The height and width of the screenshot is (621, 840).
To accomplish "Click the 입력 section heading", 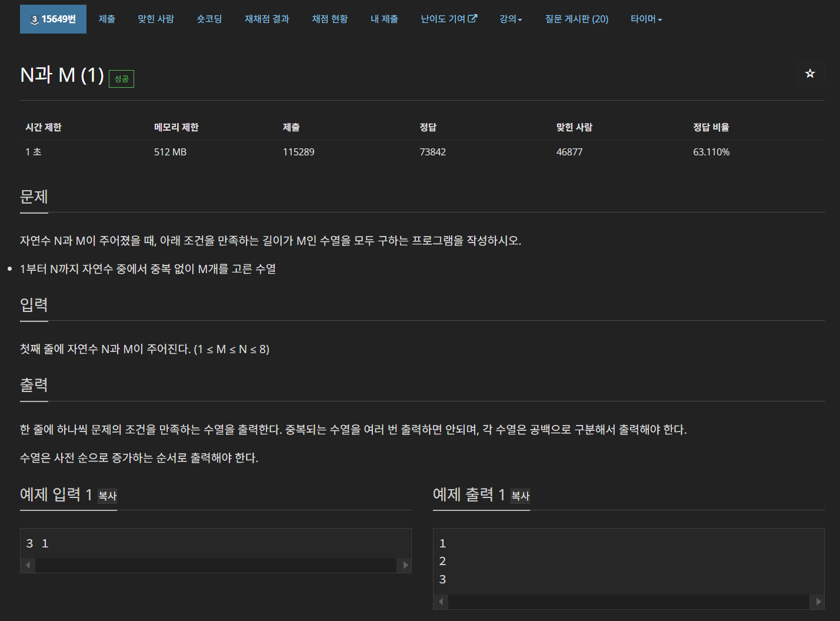I will coord(34,305).
